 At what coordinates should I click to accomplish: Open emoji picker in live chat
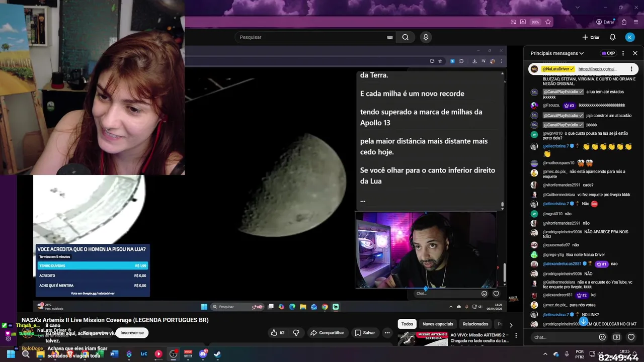tap(602, 337)
